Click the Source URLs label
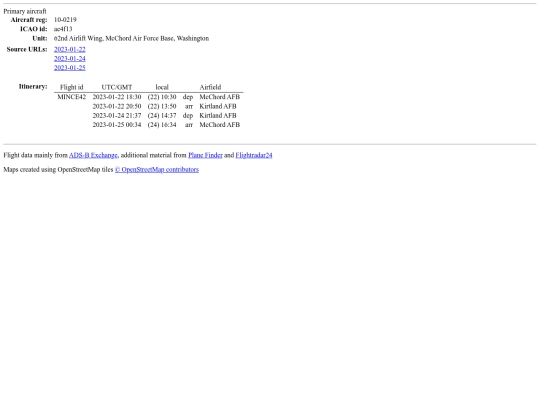The image size is (540, 405). coord(27,49)
